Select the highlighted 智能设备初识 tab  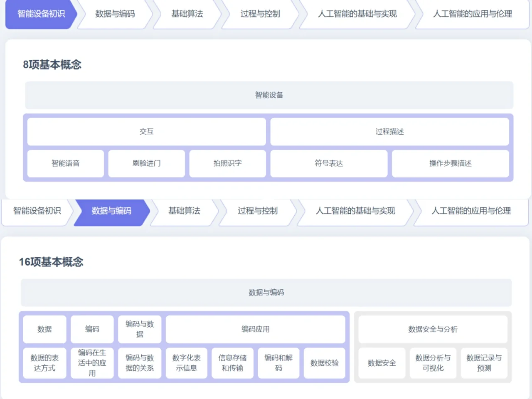(x=41, y=14)
